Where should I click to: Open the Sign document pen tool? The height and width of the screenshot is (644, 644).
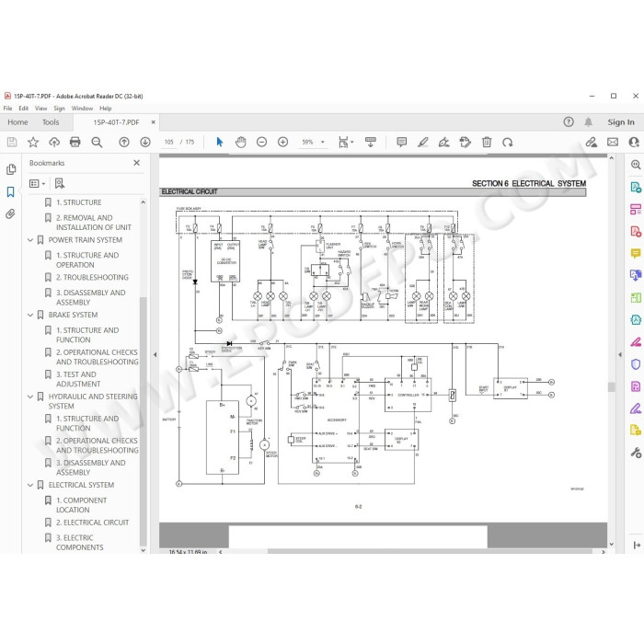click(444, 142)
